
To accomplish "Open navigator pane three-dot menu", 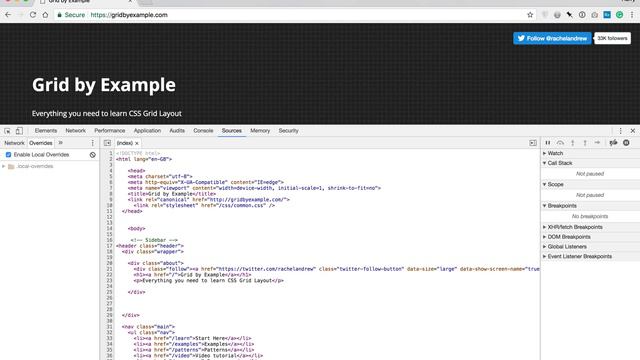I will tap(92, 143).
